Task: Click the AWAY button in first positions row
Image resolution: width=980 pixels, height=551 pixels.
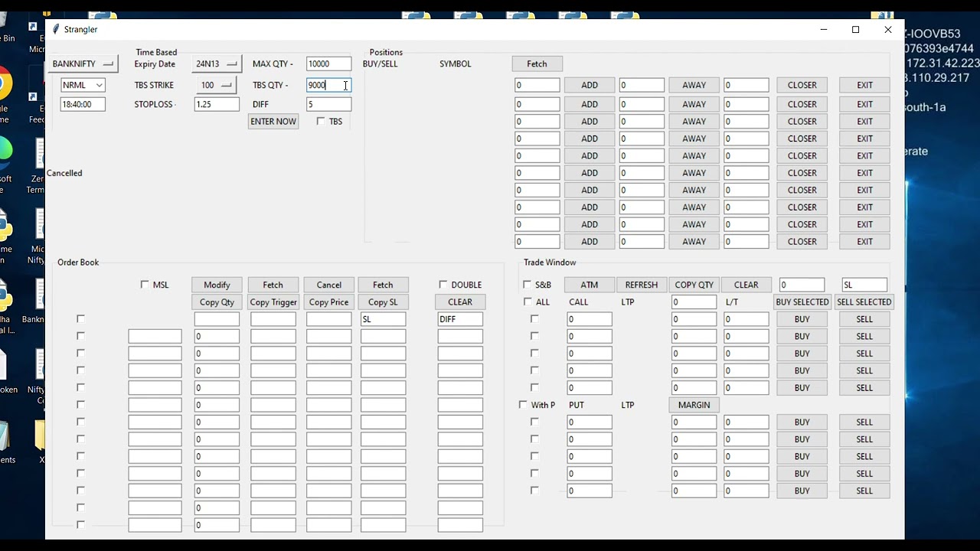Action: (x=694, y=85)
